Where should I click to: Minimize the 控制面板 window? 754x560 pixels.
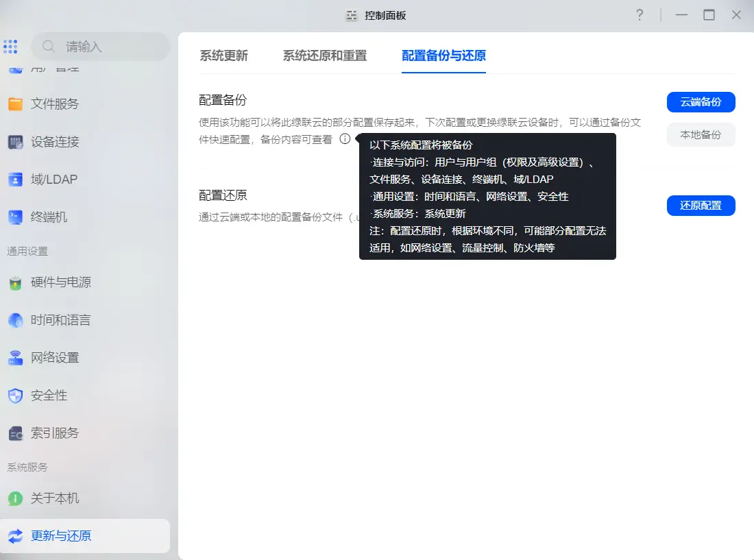coord(681,15)
